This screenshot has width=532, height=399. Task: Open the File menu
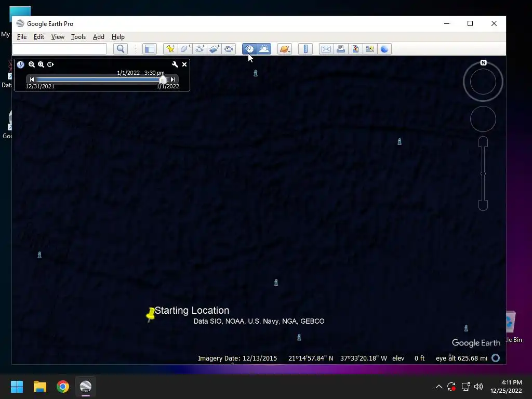click(x=22, y=37)
